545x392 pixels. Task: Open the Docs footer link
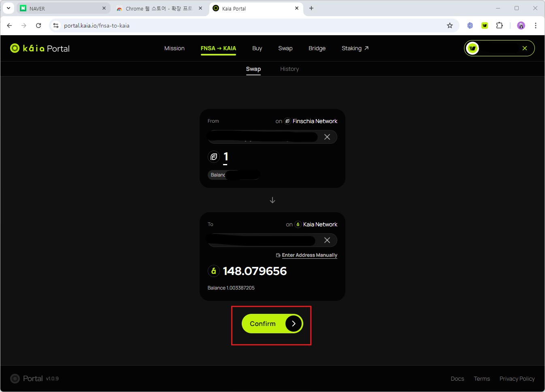[x=458, y=379]
